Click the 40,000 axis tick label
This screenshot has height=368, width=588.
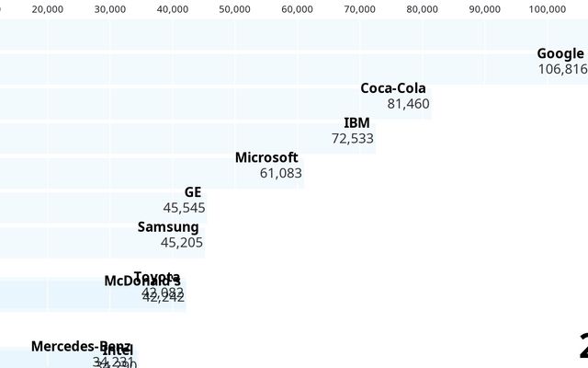click(x=173, y=9)
